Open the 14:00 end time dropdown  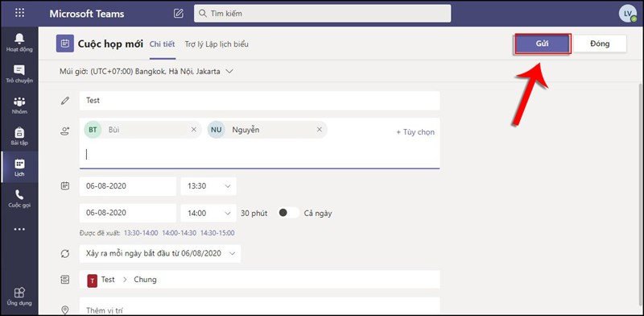click(x=208, y=213)
